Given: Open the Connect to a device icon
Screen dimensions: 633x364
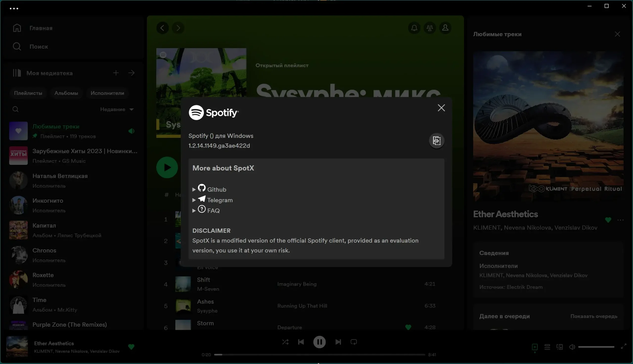Looking at the screenshot, I should (560, 347).
